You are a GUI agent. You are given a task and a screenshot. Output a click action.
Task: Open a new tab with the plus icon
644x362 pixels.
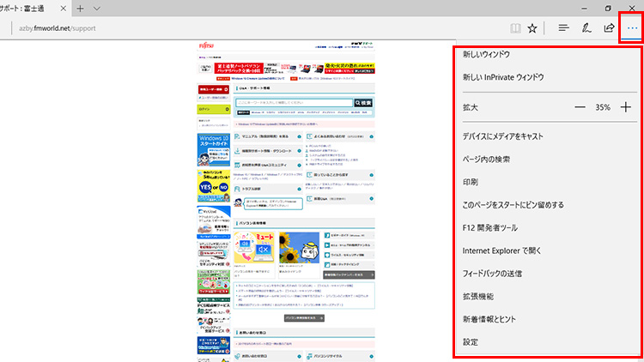81,8
